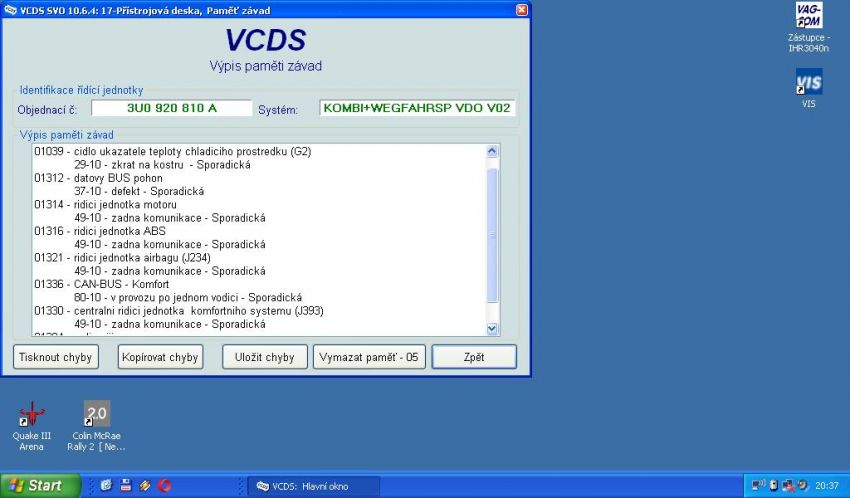Click the fault list scroll down arrow

click(492, 328)
